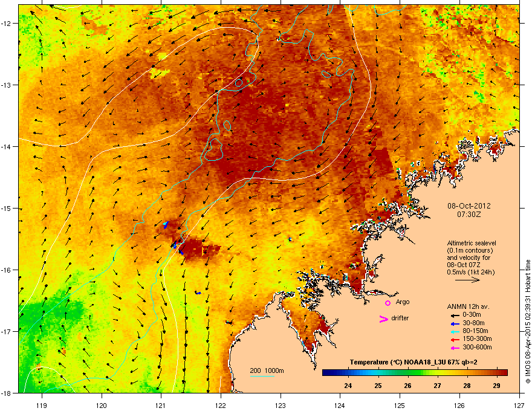Click the cyan 80-150m arrow legend symbol

(x=455, y=332)
